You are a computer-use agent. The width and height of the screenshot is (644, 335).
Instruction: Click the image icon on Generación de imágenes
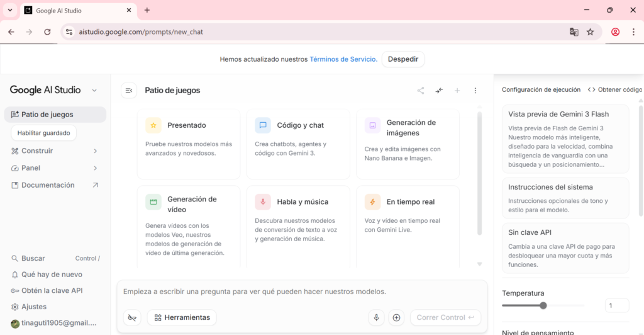tap(372, 125)
